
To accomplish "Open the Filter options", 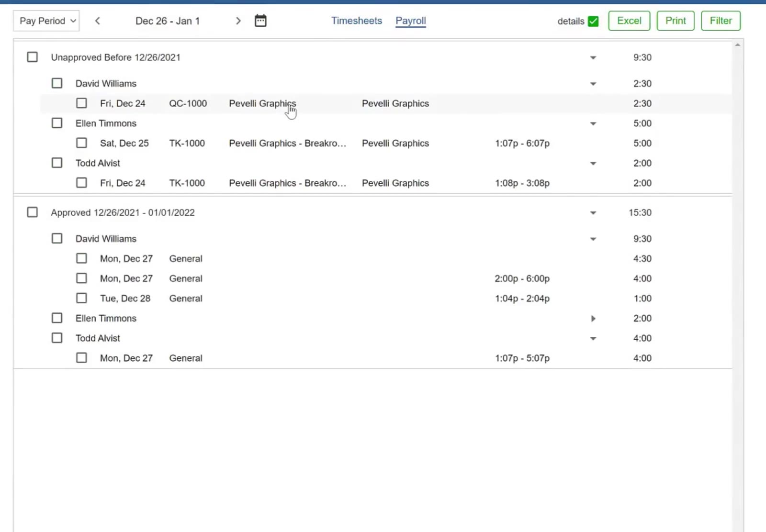I will point(721,21).
